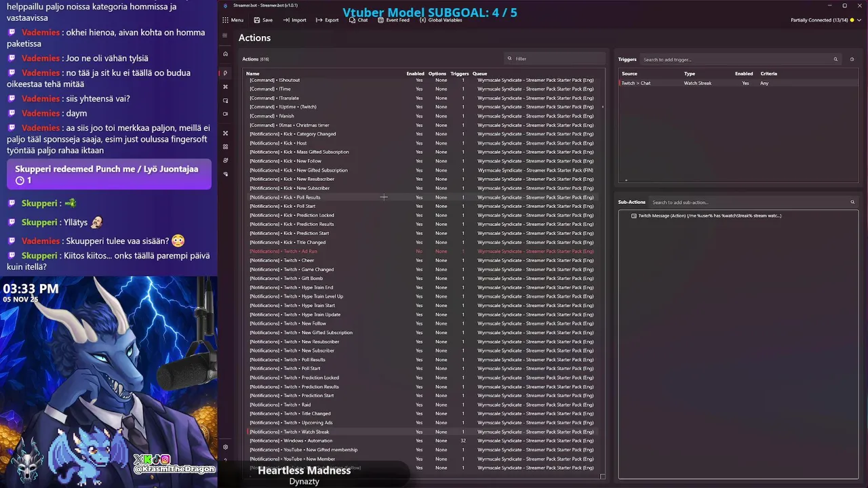Click the circular icon next to trigger search
This screenshot has height=488, width=868.
click(x=852, y=59)
